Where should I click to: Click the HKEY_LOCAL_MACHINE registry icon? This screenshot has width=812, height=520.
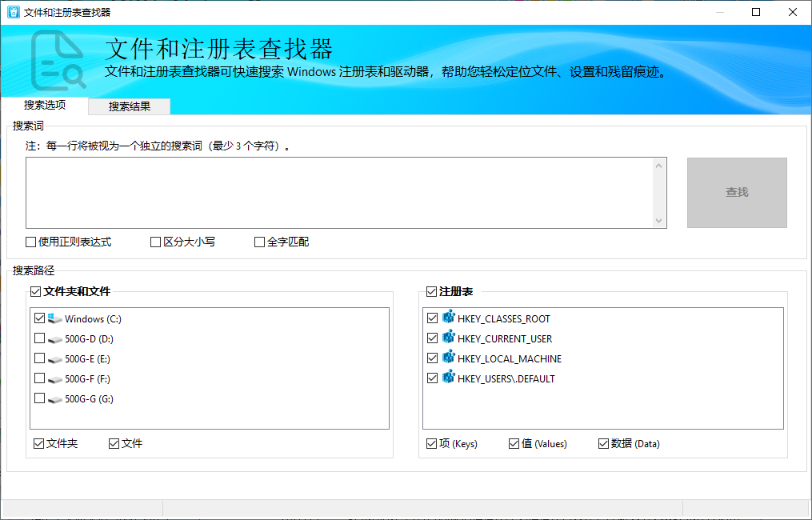pyautogui.click(x=448, y=358)
